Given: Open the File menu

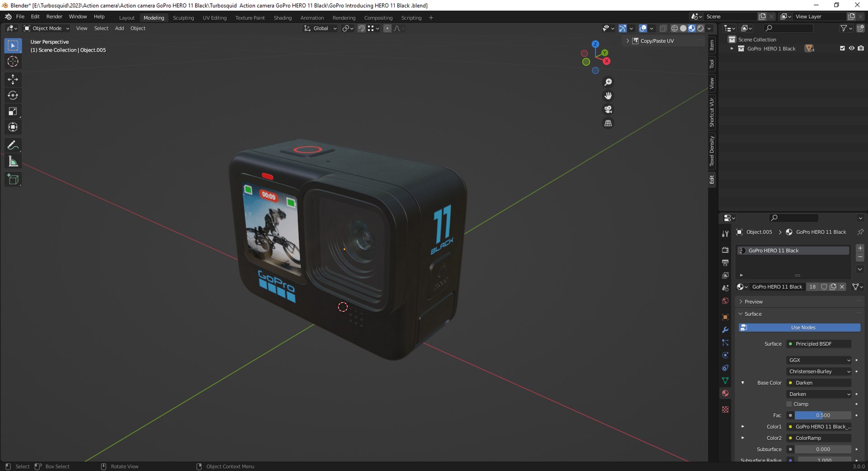Looking at the screenshot, I should (20, 17).
